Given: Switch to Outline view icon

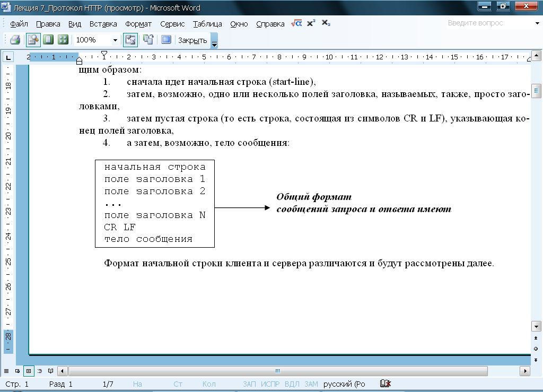Looking at the screenshot, I should point(40,371).
